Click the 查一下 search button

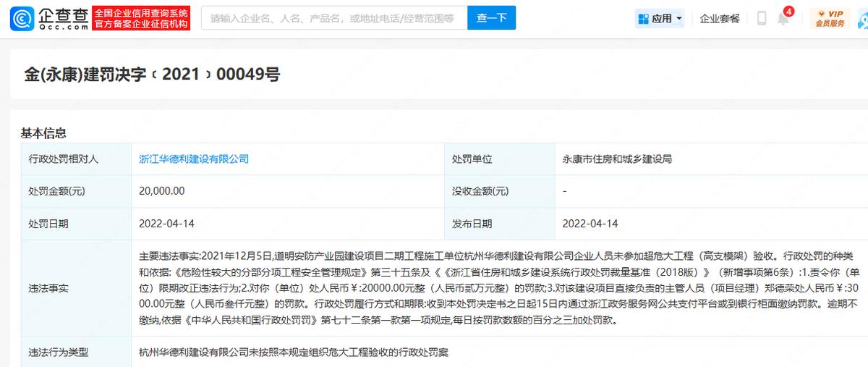(x=491, y=18)
